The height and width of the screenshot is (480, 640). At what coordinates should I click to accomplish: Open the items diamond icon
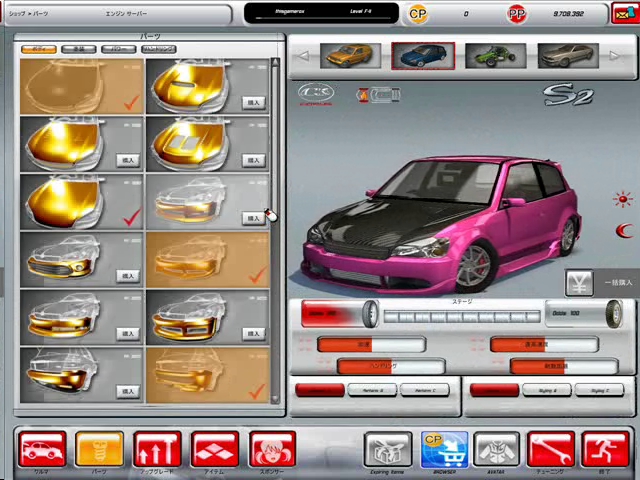(214, 450)
